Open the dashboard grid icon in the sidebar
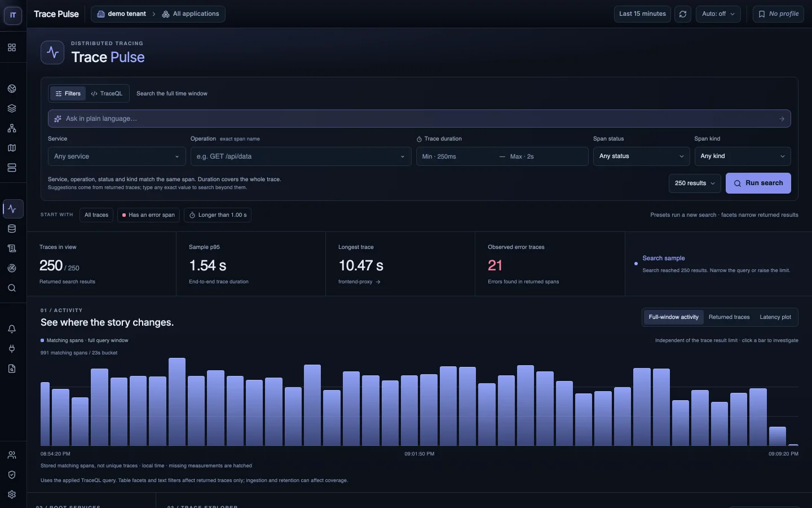The width and height of the screenshot is (812, 508). click(x=12, y=47)
